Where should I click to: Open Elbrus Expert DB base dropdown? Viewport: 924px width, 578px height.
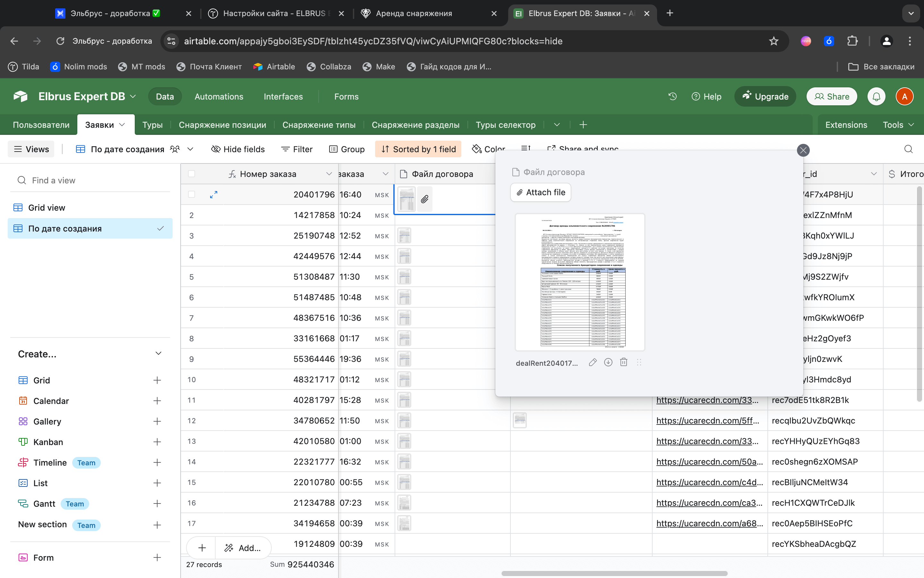click(x=133, y=96)
